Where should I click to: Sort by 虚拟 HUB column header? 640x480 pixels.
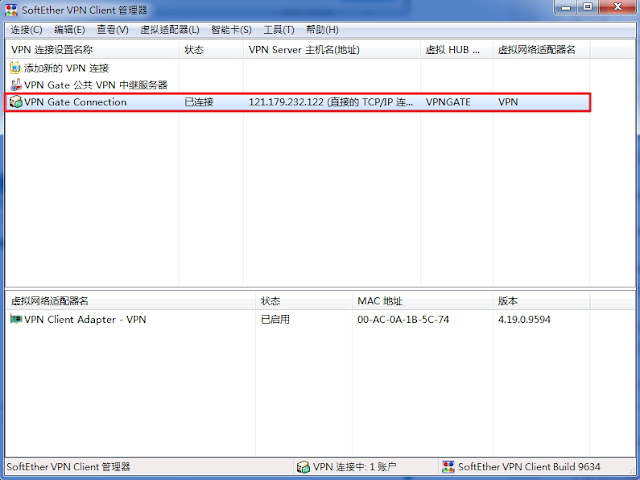point(457,50)
